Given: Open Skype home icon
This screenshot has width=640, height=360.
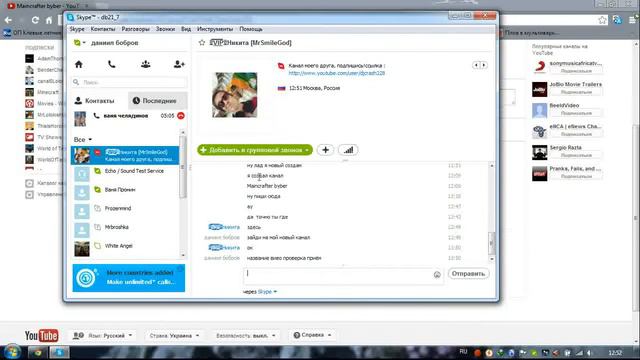Looking at the screenshot, I should coord(79,64).
